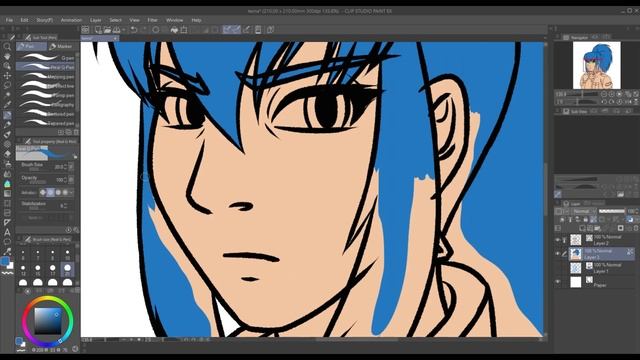Switch to the Pen sub tool tab
The height and width of the screenshot is (360, 640).
point(31,47)
